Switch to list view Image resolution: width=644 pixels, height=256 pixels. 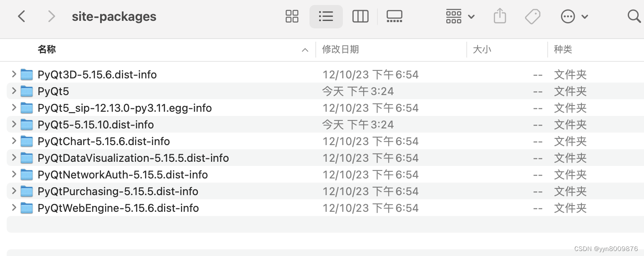tap(326, 17)
